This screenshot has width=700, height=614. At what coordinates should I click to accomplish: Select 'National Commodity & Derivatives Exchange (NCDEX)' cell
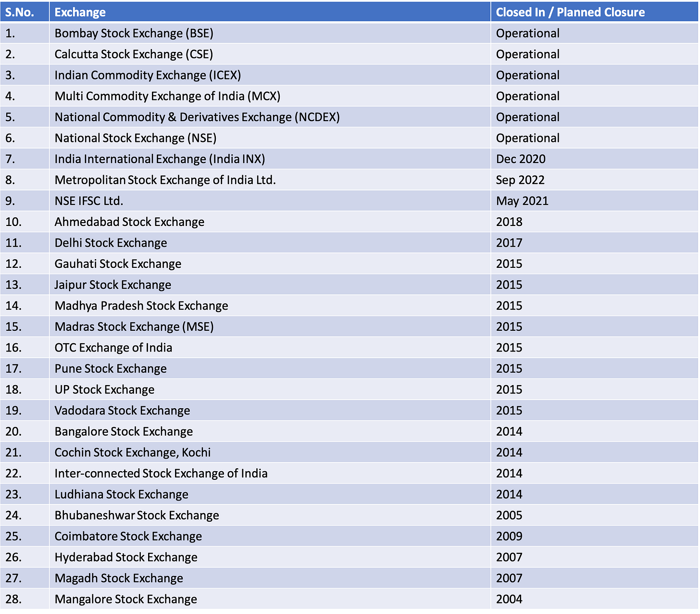coord(270,117)
